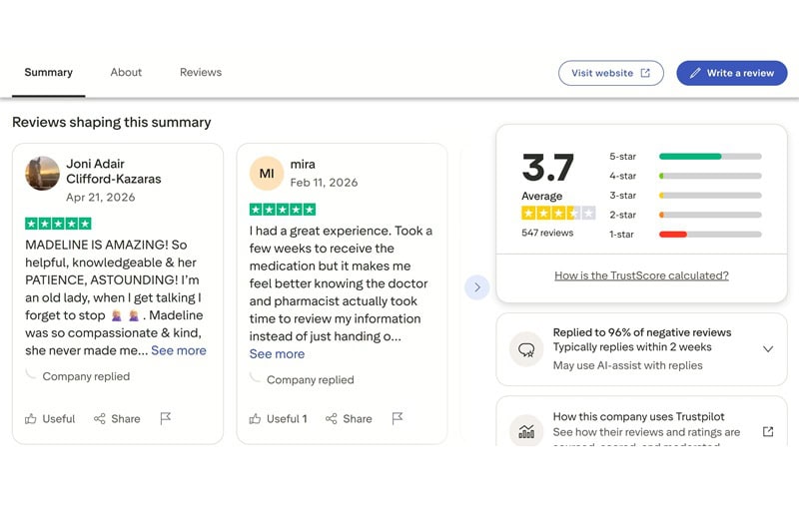Viewport: 799px width, 532px height.
Task: Mark Joni Adair's review as Useful
Action: [x=50, y=418]
